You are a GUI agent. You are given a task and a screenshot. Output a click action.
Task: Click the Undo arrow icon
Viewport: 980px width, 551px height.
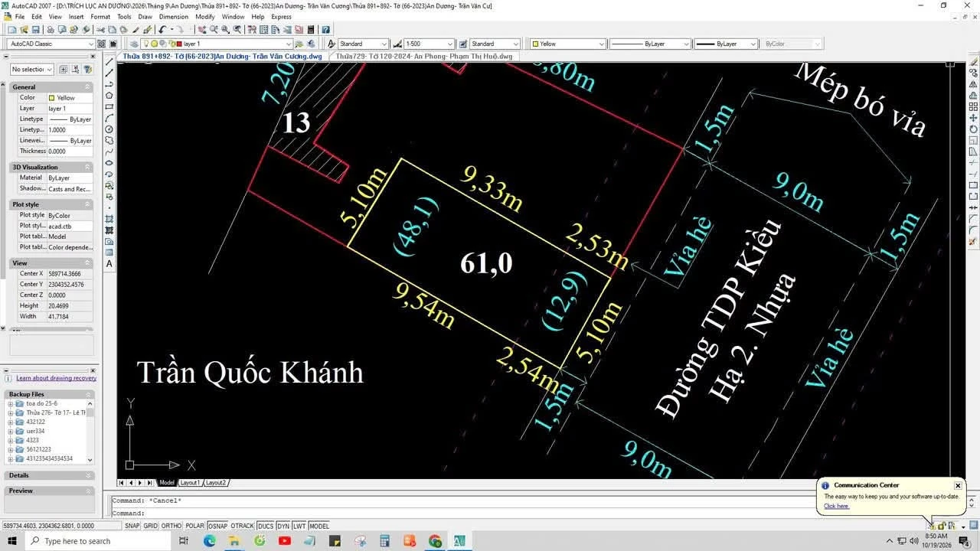pos(163,30)
